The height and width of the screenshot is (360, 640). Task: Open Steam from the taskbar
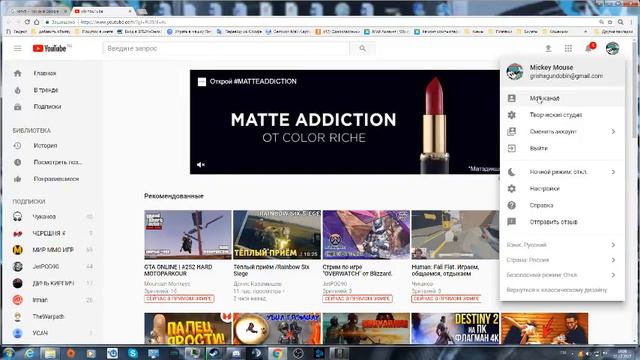coord(214,353)
